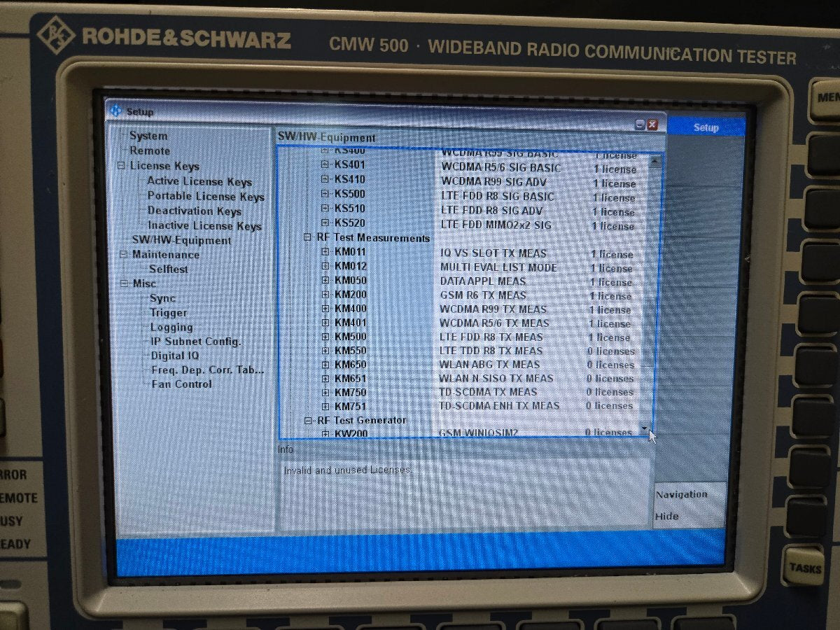Expand the KS401 entry

point(325,164)
